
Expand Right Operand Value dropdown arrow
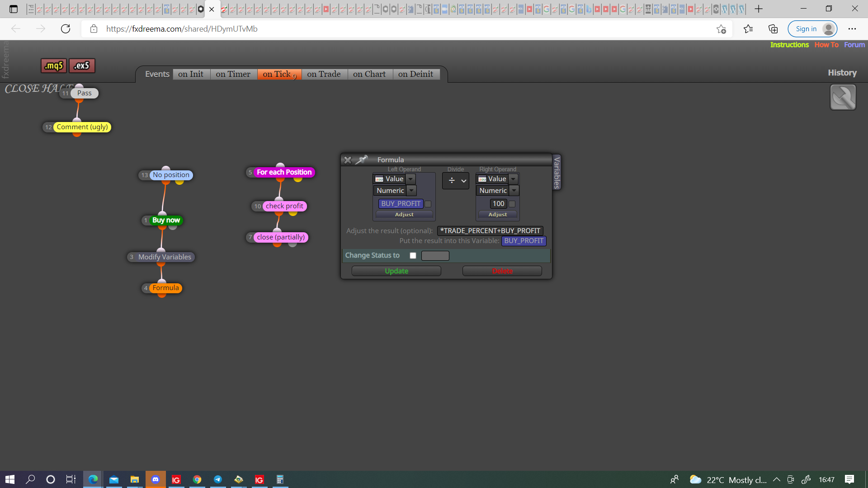coord(513,179)
